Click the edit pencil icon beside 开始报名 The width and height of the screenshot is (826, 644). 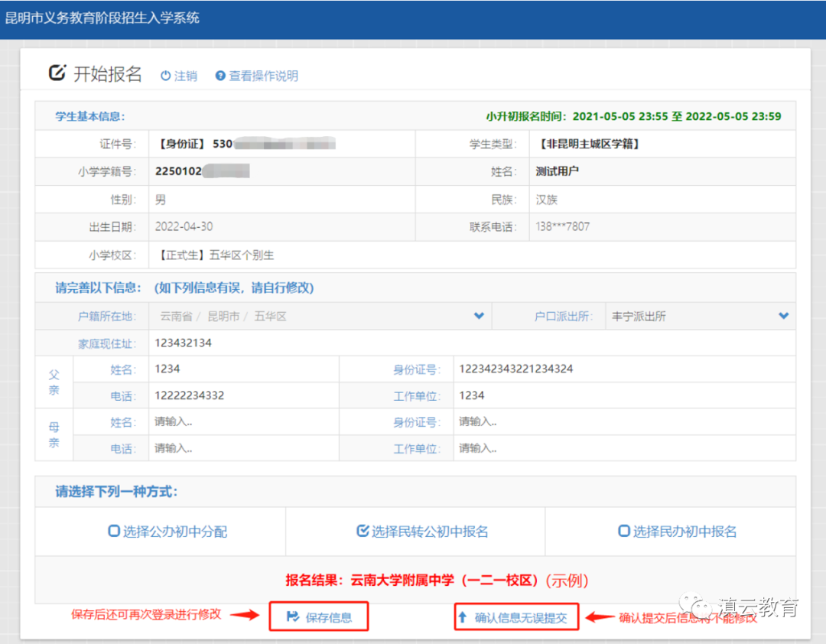[x=57, y=72]
